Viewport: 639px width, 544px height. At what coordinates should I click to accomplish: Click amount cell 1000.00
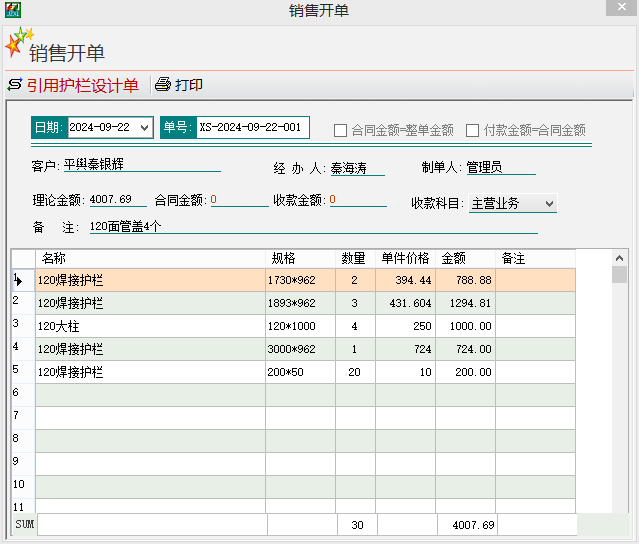pyautogui.click(x=465, y=326)
